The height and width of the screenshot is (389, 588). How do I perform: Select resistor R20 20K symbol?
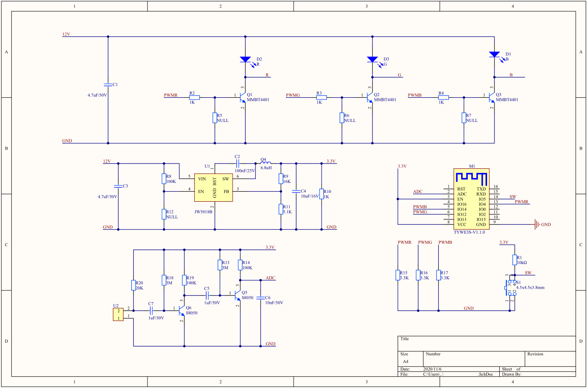click(x=133, y=286)
